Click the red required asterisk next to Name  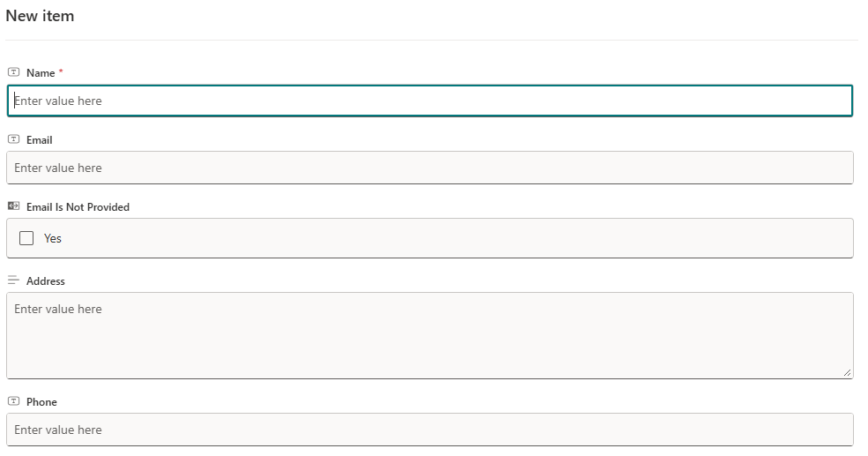pyautogui.click(x=61, y=72)
